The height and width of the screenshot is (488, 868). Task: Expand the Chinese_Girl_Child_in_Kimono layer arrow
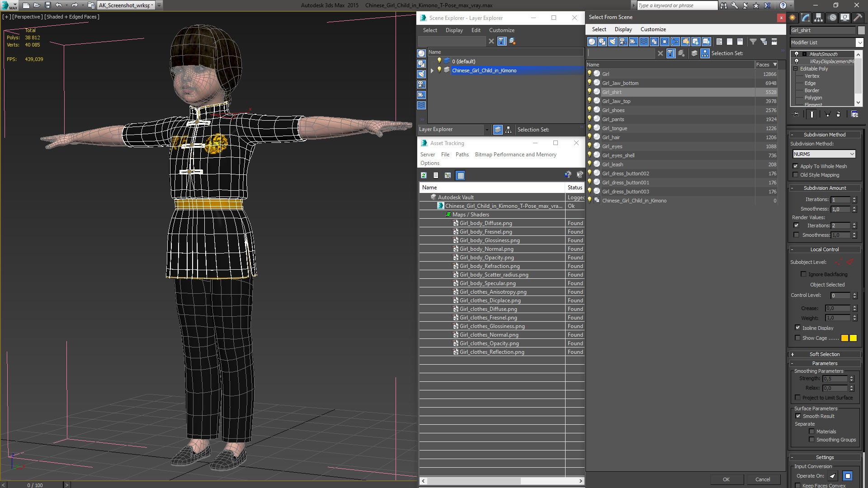[432, 70]
